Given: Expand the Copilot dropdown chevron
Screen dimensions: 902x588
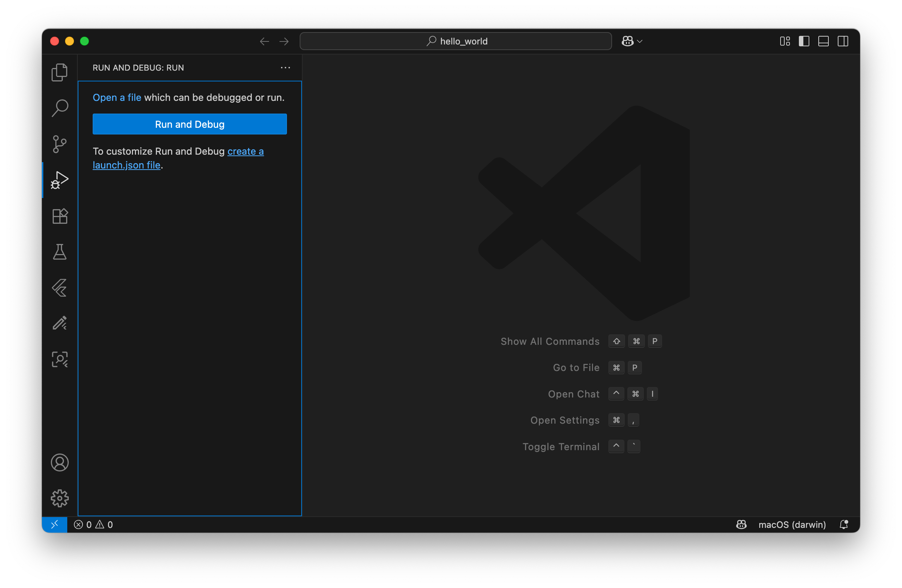Looking at the screenshot, I should coord(640,41).
